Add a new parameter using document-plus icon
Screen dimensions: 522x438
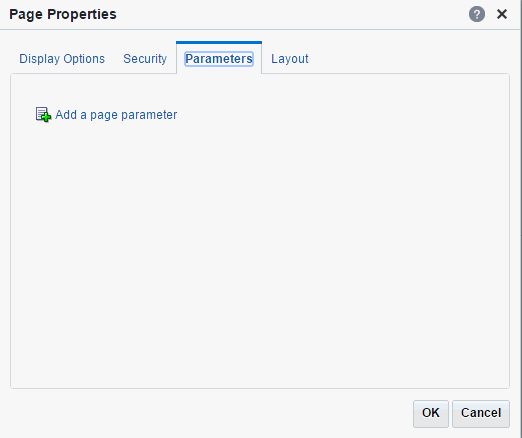click(43, 115)
